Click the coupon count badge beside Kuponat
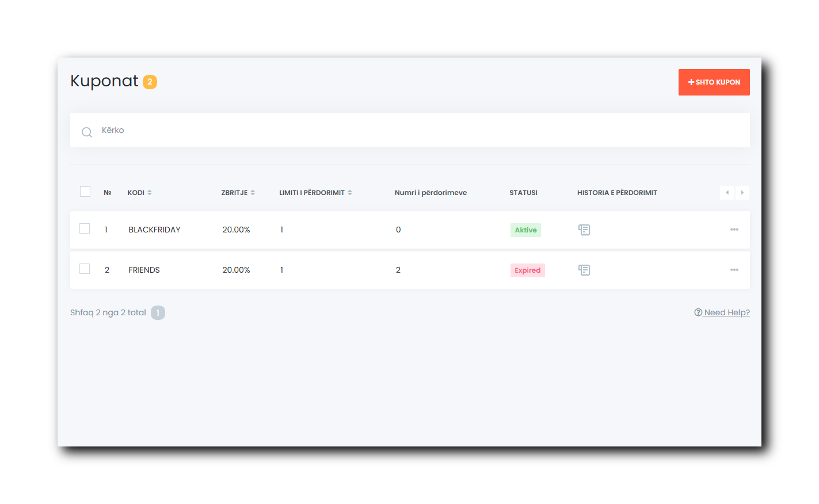The height and width of the screenshot is (504, 819). pyautogui.click(x=150, y=82)
